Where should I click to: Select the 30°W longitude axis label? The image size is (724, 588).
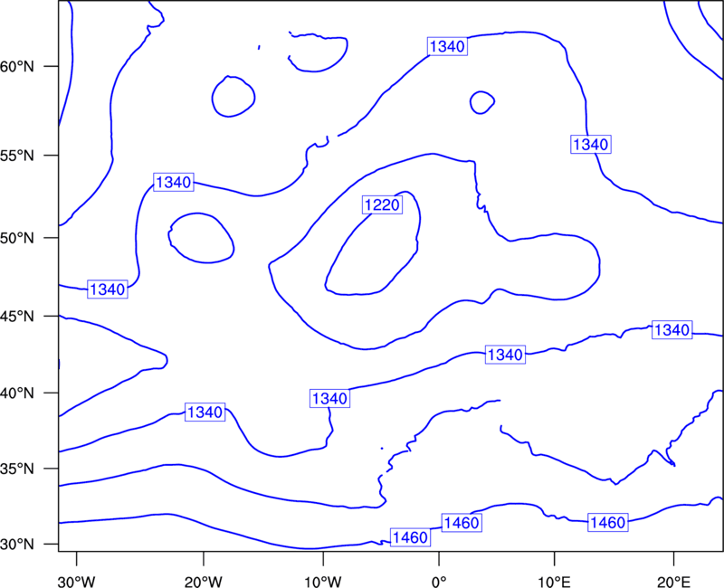click(x=77, y=581)
